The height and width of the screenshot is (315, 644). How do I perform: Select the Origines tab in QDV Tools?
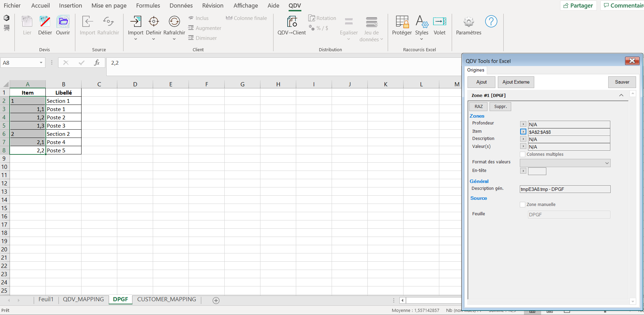click(x=476, y=70)
